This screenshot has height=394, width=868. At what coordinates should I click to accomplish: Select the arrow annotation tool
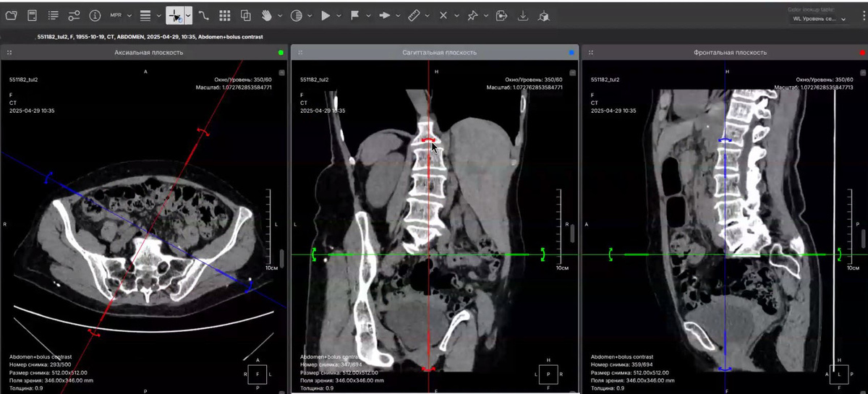pyautogui.click(x=385, y=15)
